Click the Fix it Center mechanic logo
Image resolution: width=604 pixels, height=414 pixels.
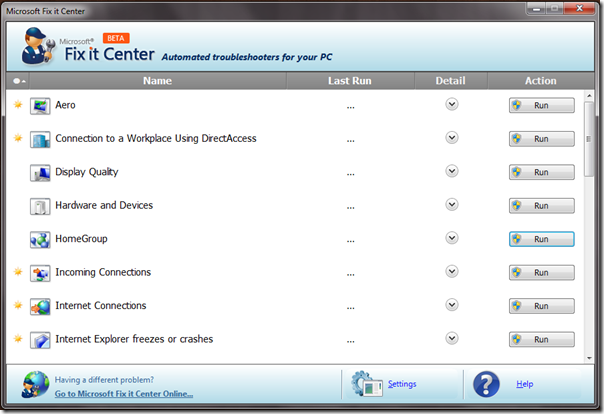pyautogui.click(x=38, y=45)
